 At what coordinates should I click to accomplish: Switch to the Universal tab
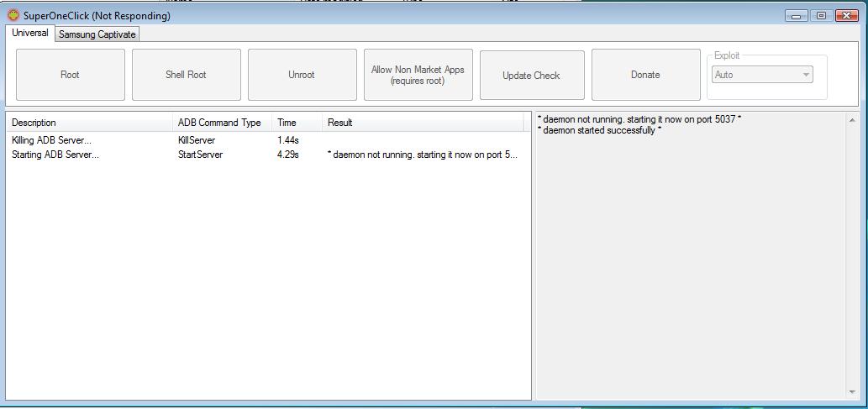coord(30,34)
